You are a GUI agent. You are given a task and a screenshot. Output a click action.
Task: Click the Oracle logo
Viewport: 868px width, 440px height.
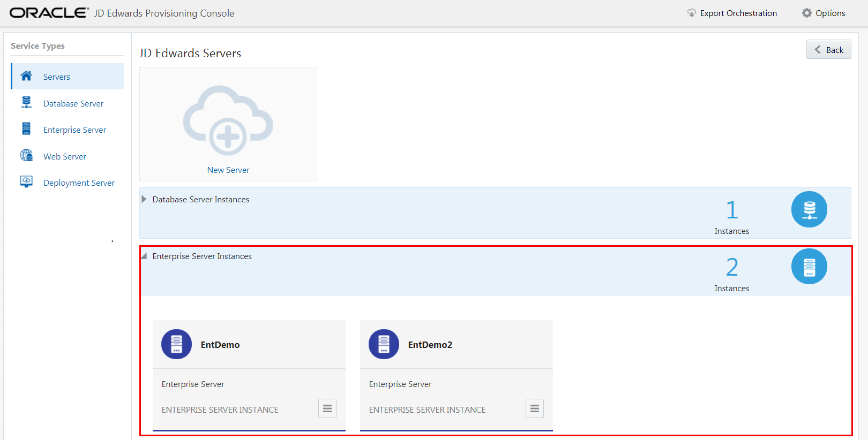49,13
